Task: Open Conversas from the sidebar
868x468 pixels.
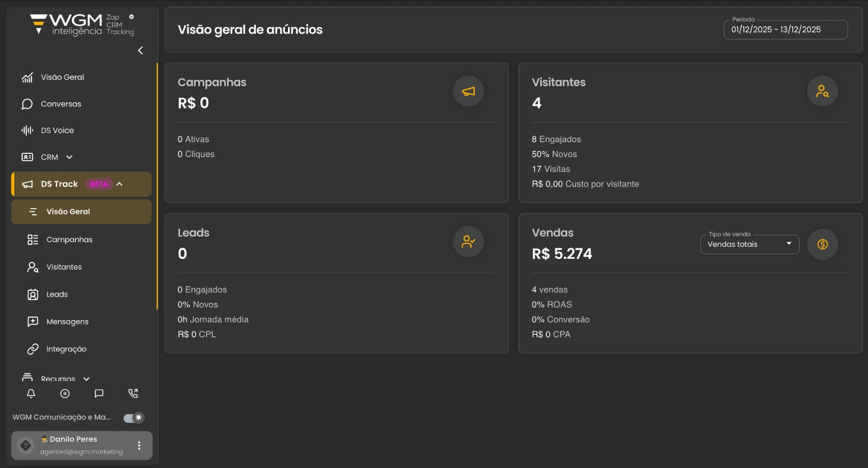Action: 61,104
